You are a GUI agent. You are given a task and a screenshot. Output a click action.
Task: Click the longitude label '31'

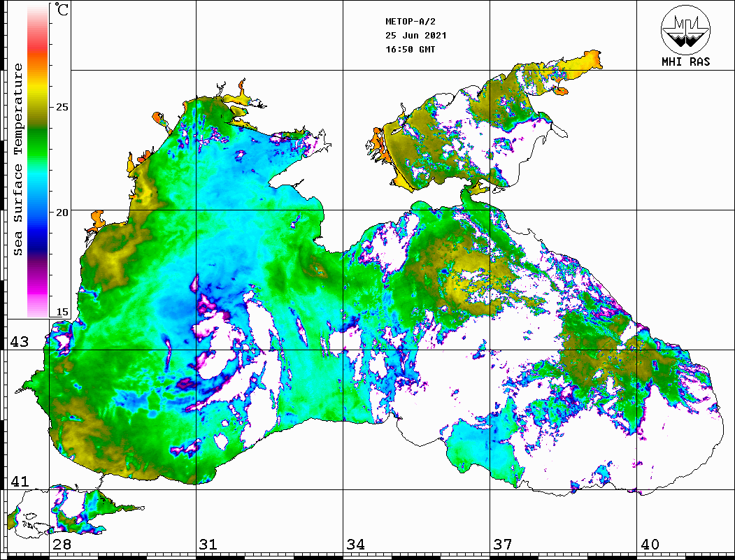[x=208, y=545]
